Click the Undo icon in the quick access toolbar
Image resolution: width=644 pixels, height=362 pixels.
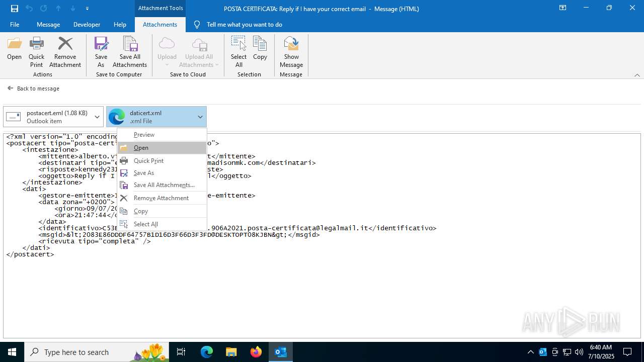click(29, 8)
